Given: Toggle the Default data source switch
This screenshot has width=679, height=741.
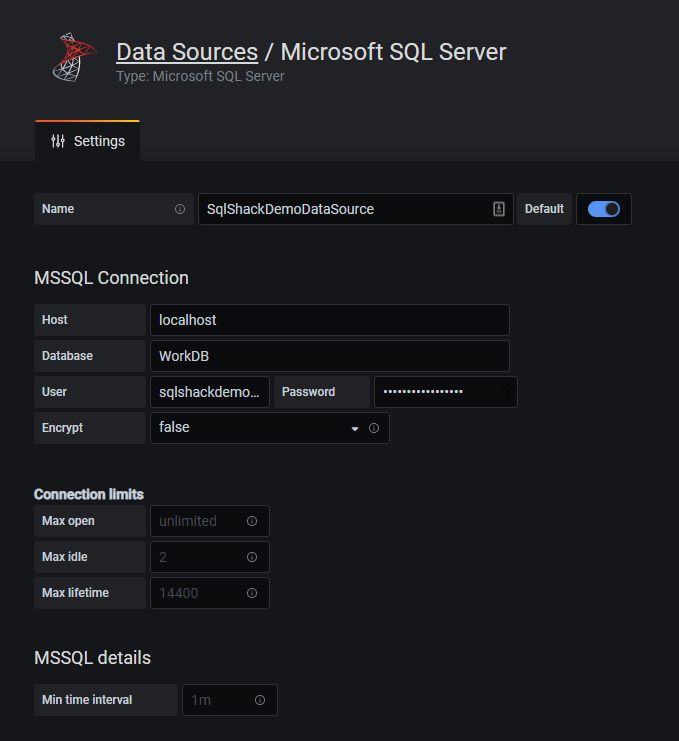Looking at the screenshot, I should [604, 209].
